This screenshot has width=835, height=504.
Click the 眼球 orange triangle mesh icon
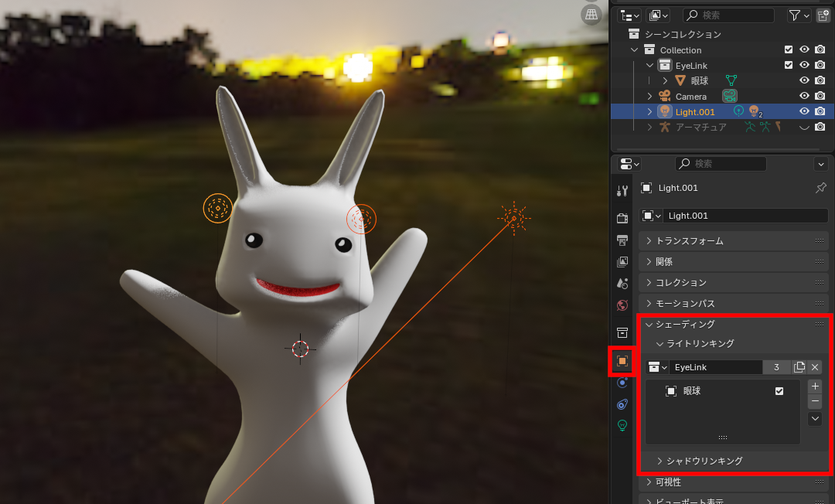[x=680, y=80]
